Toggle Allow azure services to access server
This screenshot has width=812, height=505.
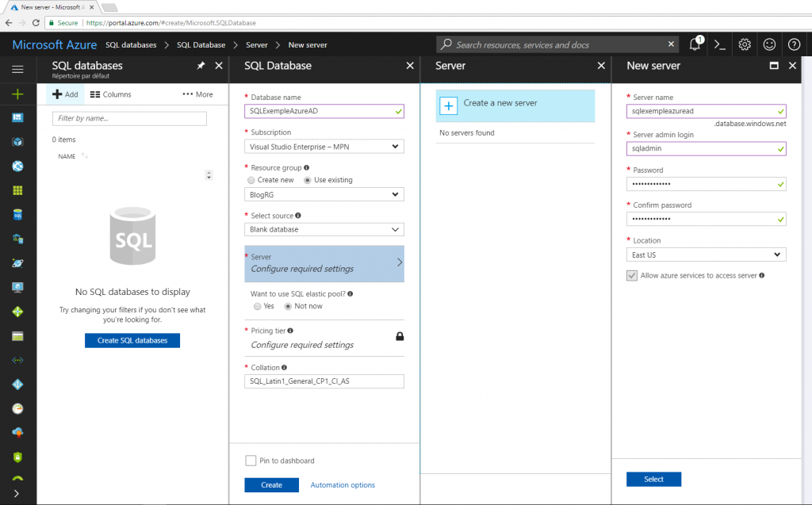point(632,276)
